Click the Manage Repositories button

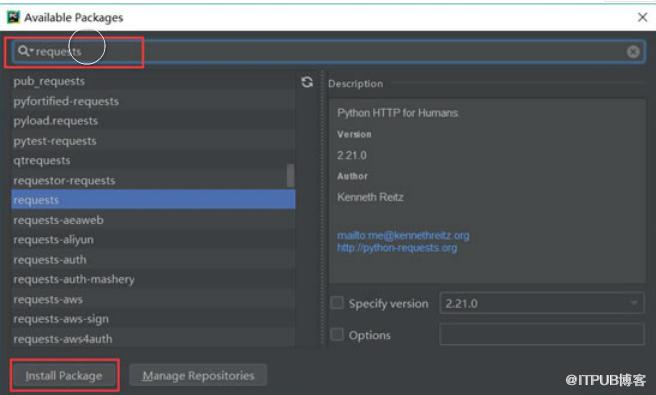(198, 375)
